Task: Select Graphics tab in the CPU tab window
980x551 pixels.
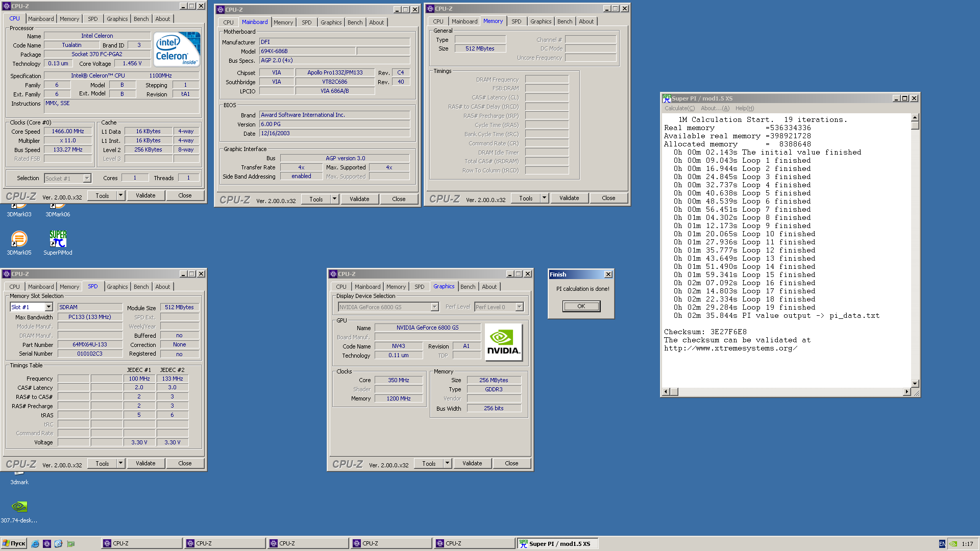Action: pos(117,19)
